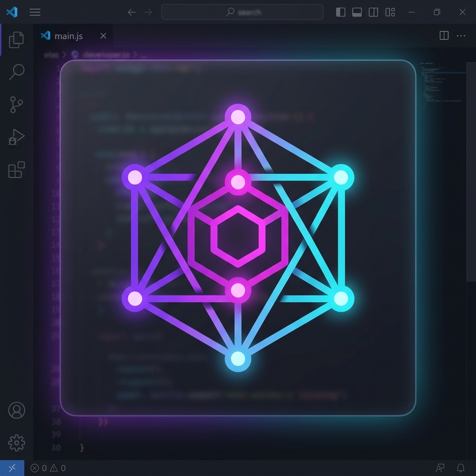Open the Run and Debug view
Image resolution: width=476 pixels, height=476 pixels.
click(16, 138)
